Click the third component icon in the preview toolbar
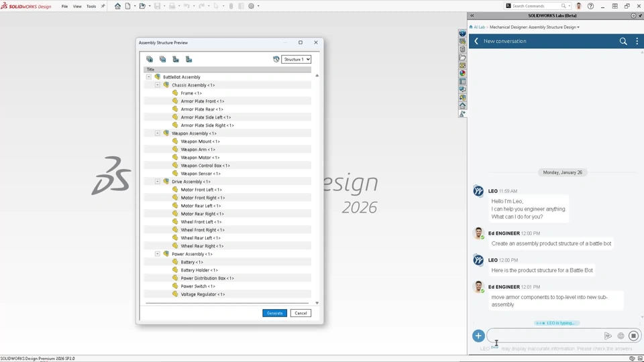The width and height of the screenshot is (644, 362). pyautogui.click(x=176, y=59)
